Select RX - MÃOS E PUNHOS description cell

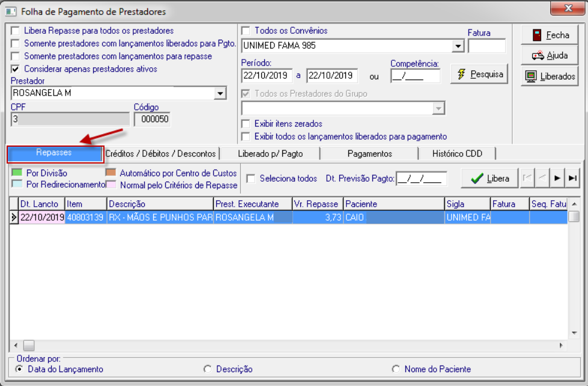coord(160,218)
